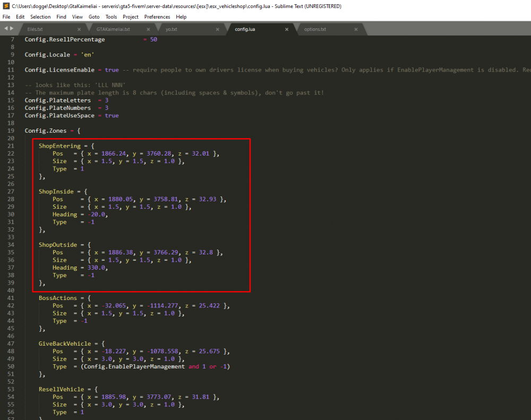Click the ResellVehicle key name
This screenshot has width=531, height=420.
pos(61,390)
